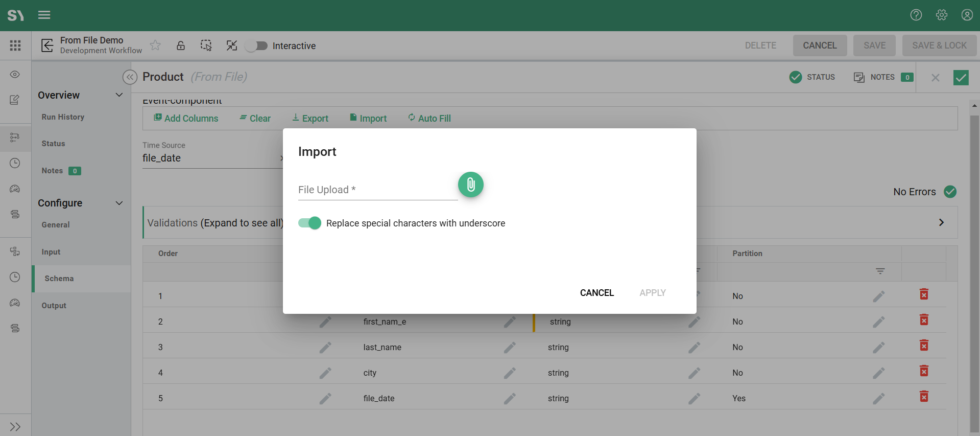Expand the Validations panel arrow

(x=941, y=222)
